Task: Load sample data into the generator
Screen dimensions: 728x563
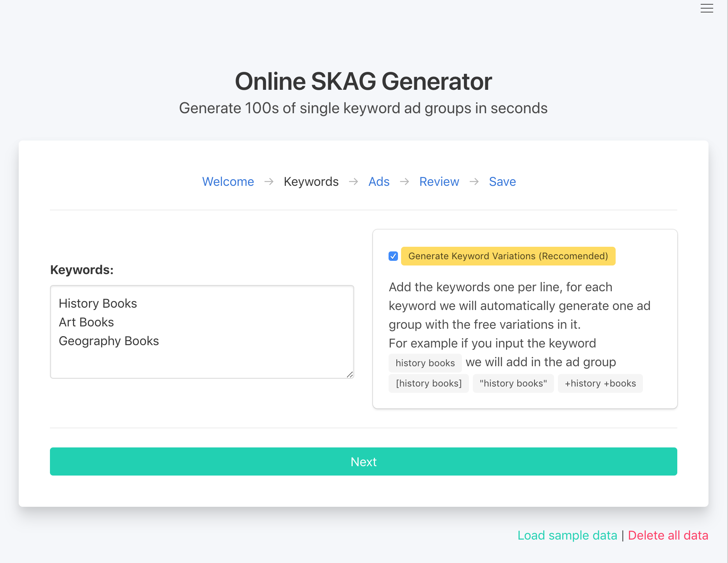Action: coord(567,535)
